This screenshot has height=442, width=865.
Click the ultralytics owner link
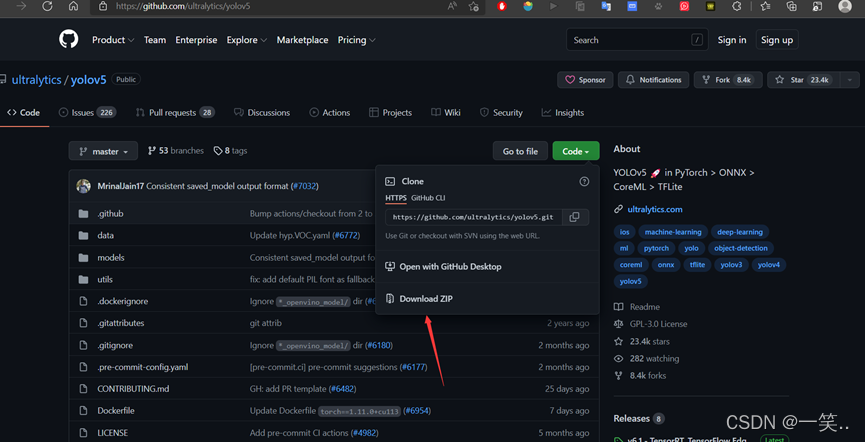point(36,80)
